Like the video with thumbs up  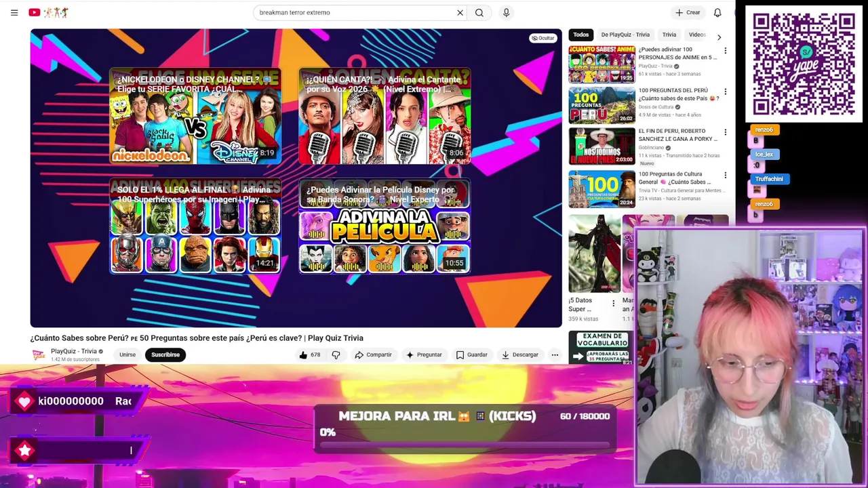(x=310, y=354)
